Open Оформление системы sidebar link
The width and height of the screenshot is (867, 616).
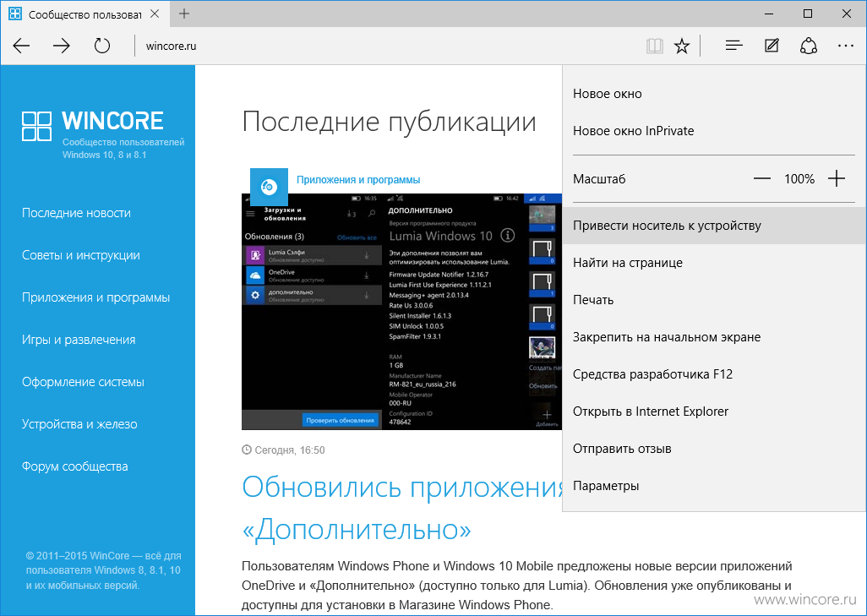[83, 382]
